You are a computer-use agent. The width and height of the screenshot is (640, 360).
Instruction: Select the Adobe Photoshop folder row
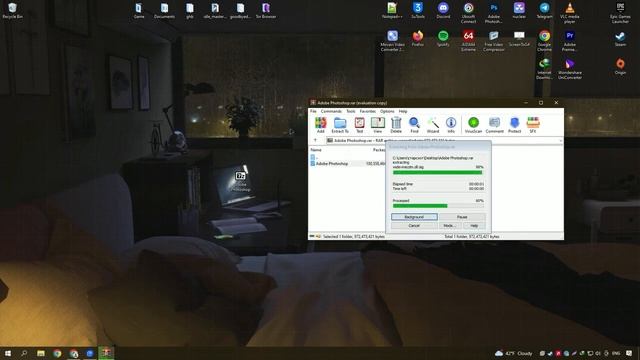347,163
